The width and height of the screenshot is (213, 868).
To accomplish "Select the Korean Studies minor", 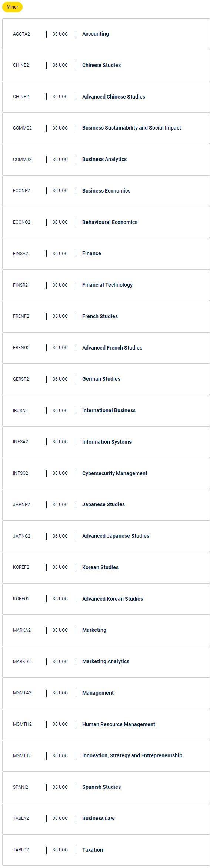I will (x=106, y=567).
